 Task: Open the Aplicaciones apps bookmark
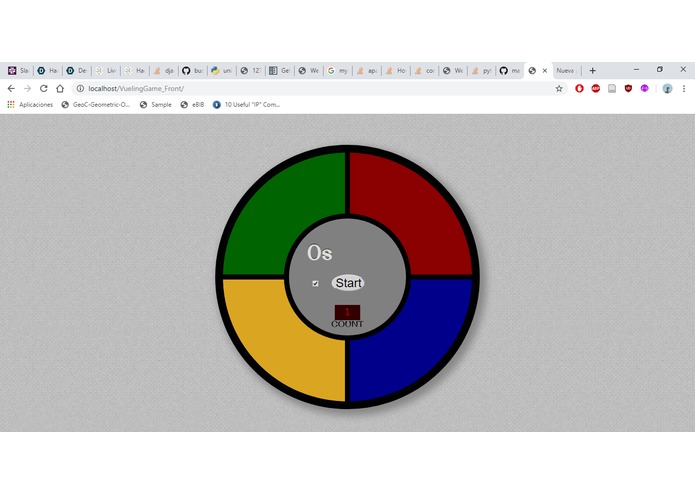click(x=30, y=105)
